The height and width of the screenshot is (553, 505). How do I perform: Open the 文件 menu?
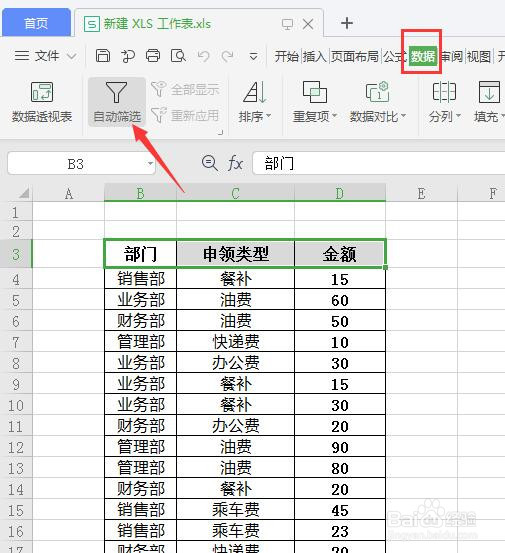[45, 56]
